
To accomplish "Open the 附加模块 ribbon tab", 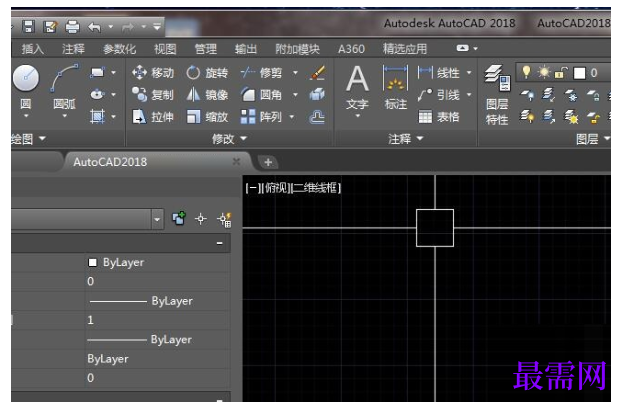I will click(297, 49).
